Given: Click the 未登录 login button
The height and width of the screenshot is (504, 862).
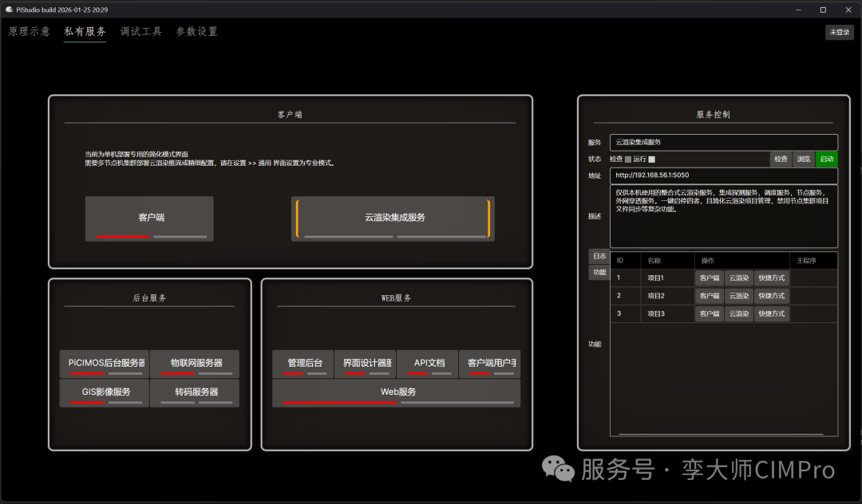Looking at the screenshot, I should [x=840, y=33].
